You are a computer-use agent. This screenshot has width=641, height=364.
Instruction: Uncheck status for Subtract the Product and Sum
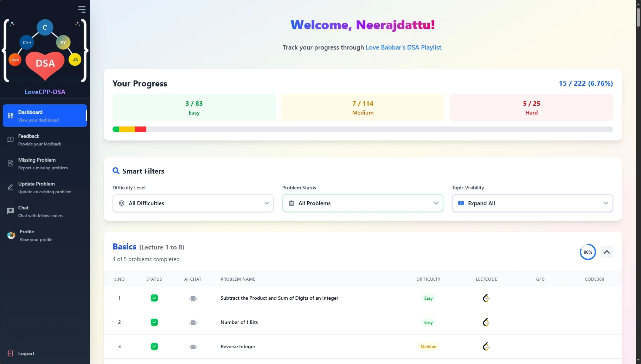click(x=154, y=298)
